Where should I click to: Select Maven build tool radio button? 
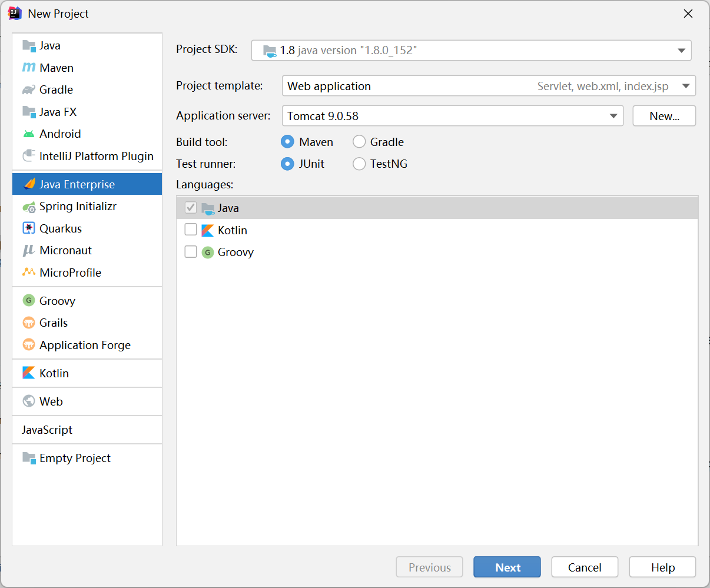(x=287, y=142)
